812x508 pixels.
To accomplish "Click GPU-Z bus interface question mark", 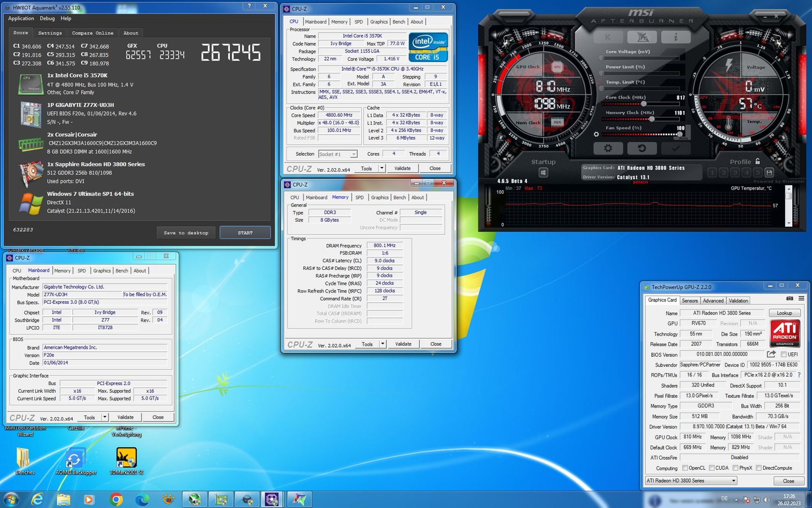I will tap(799, 375).
